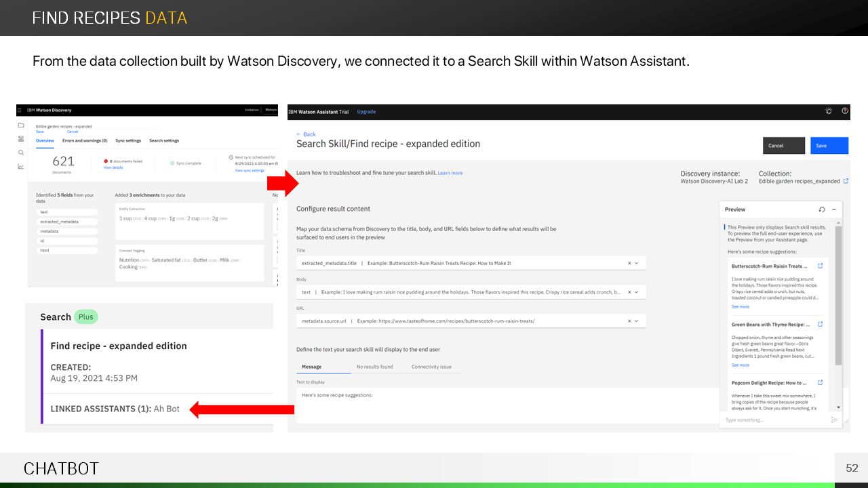Switch to the No results found tab
This screenshot has height=488, width=868.
(374, 367)
